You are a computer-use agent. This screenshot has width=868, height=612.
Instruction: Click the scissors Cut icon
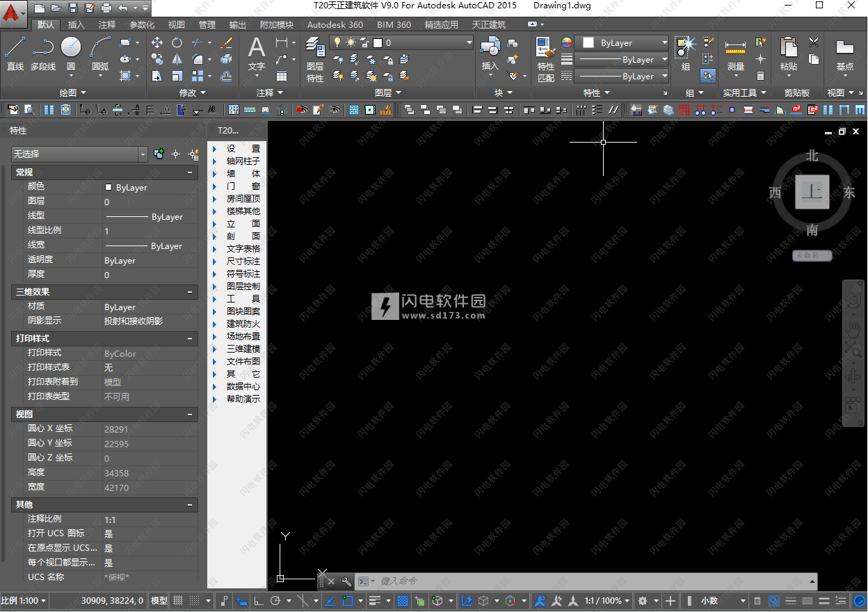click(x=814, y=42)
